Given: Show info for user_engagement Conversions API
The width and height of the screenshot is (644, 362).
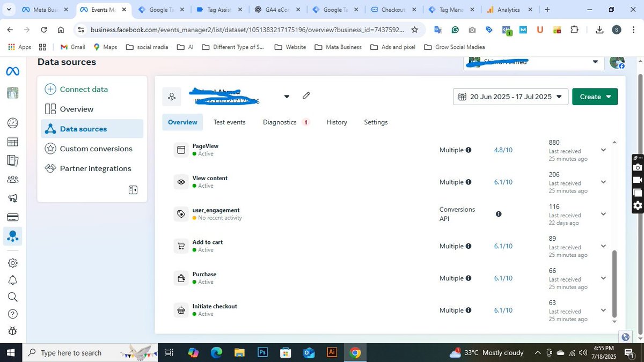Looking at the screenshot, I should (499, 214).
